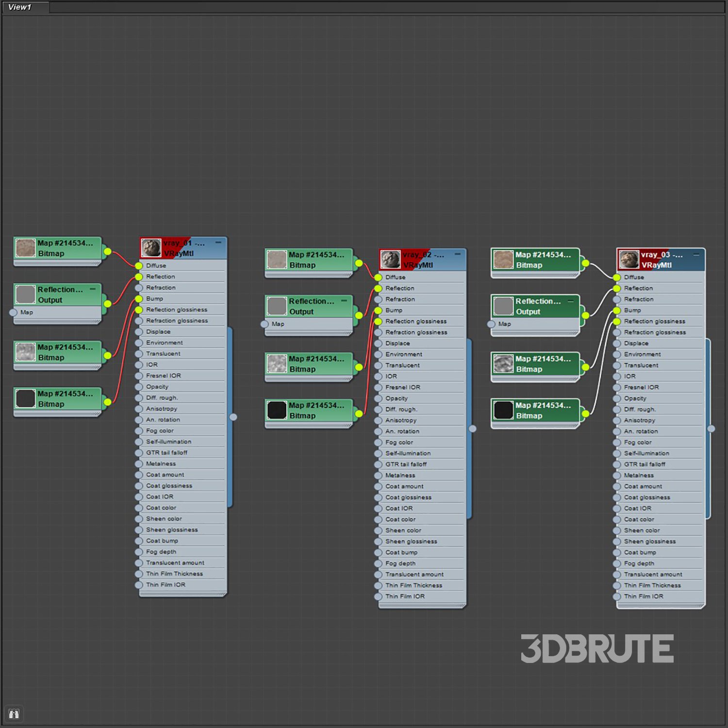Click the Metalness input socket on vray_02
Screen dimensions: 728x728
coord(378,476)
